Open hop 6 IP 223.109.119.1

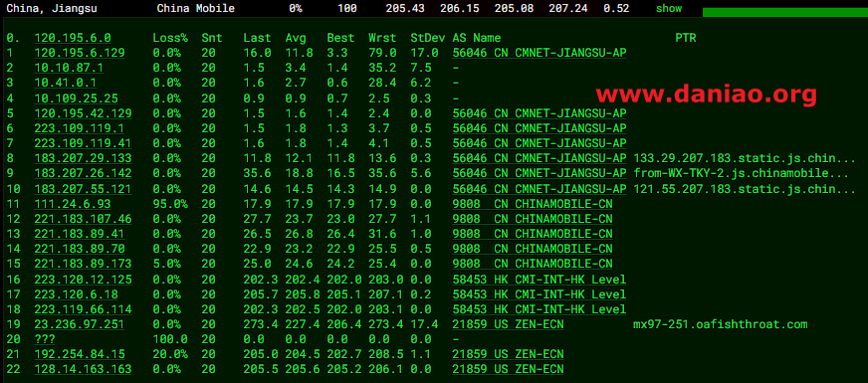click(x=80, y=128)
